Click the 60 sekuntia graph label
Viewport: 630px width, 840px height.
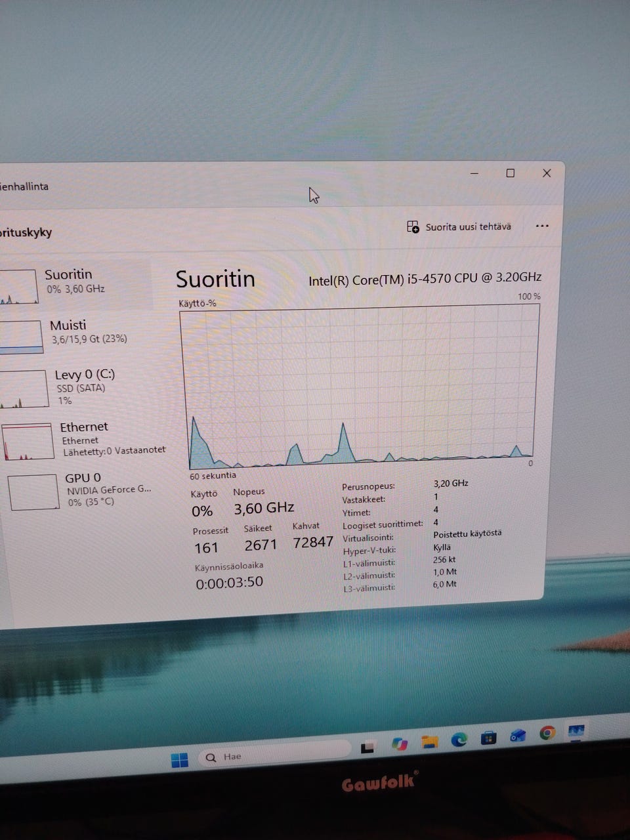tap(213, 476)
